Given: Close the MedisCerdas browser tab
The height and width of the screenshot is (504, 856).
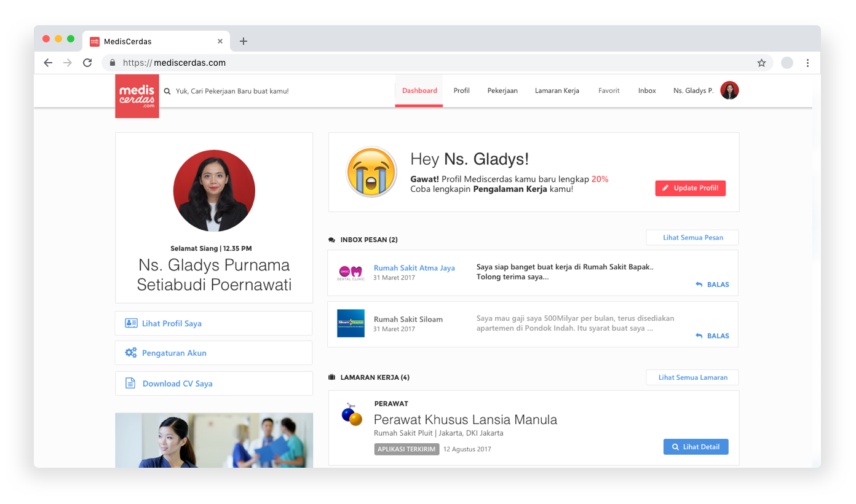Looking at the screenshot, I should (x=220, y=41).
